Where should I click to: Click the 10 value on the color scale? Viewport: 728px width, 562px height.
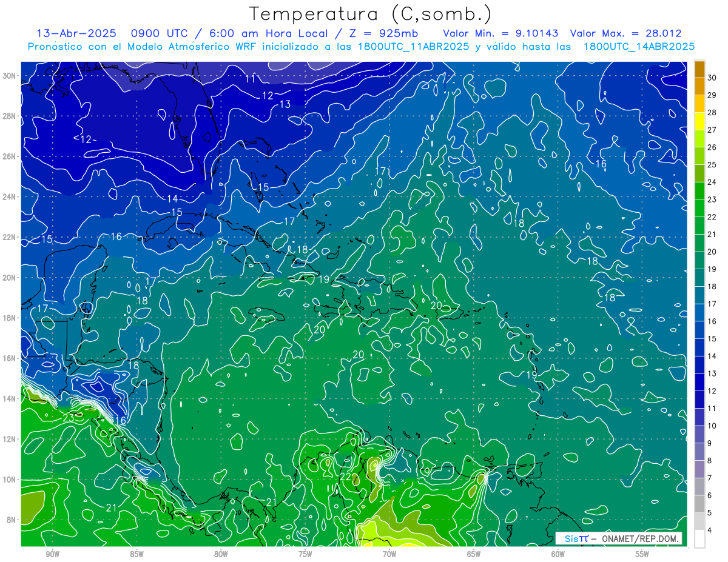coord(712,426)
